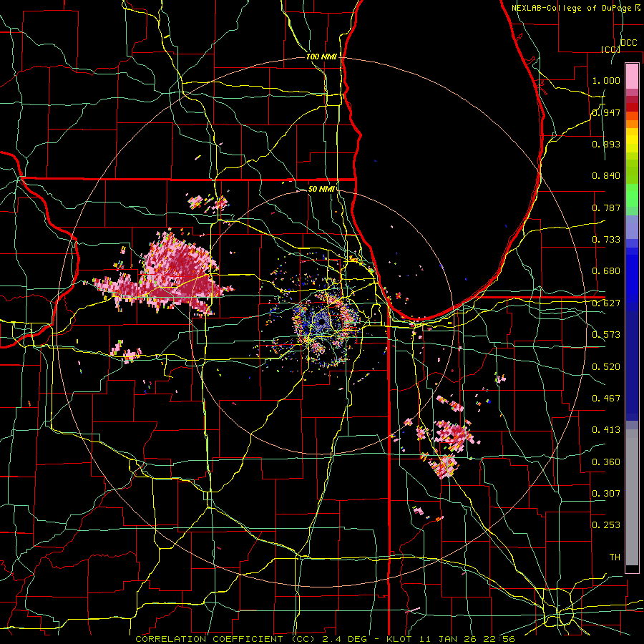Select the "0.893" color scale value
Viewport: 644px width, 644px height.
tap(606, 144)
